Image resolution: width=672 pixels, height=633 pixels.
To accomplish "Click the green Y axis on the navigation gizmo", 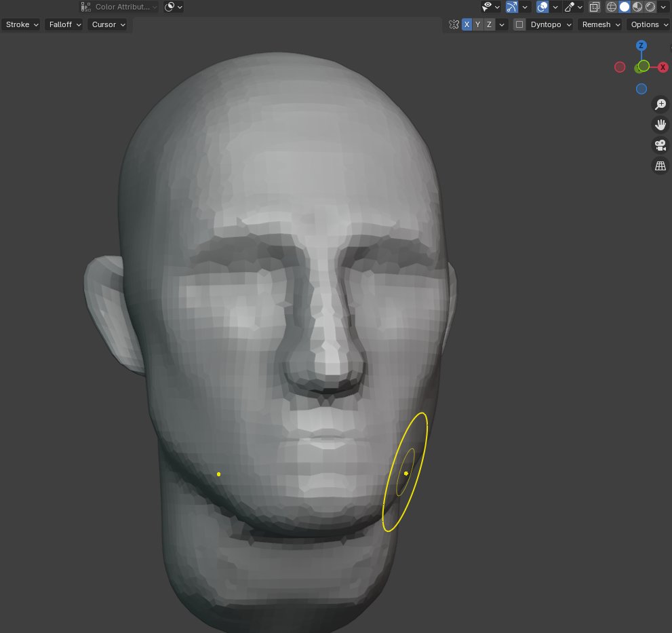I will click(x=644, y=66).
